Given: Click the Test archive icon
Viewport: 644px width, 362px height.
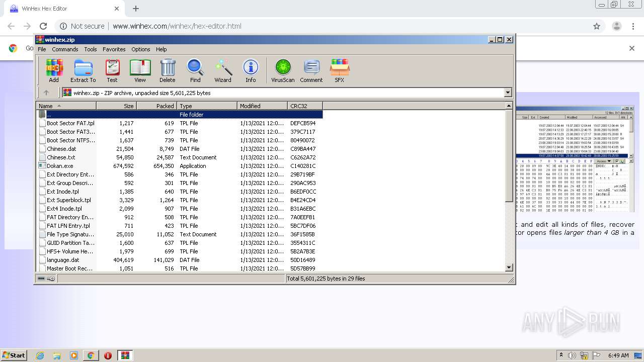Looking at the screenshot, I should click(112, 70).
